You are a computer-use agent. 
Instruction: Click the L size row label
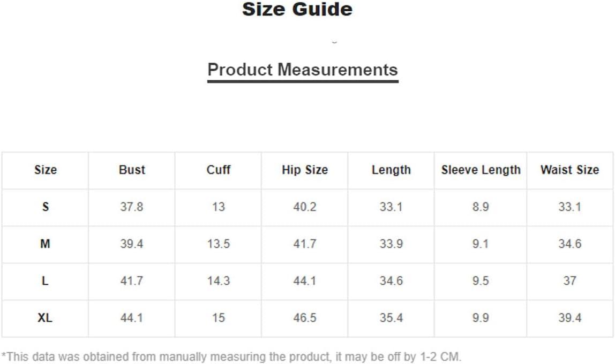point(45,280)
